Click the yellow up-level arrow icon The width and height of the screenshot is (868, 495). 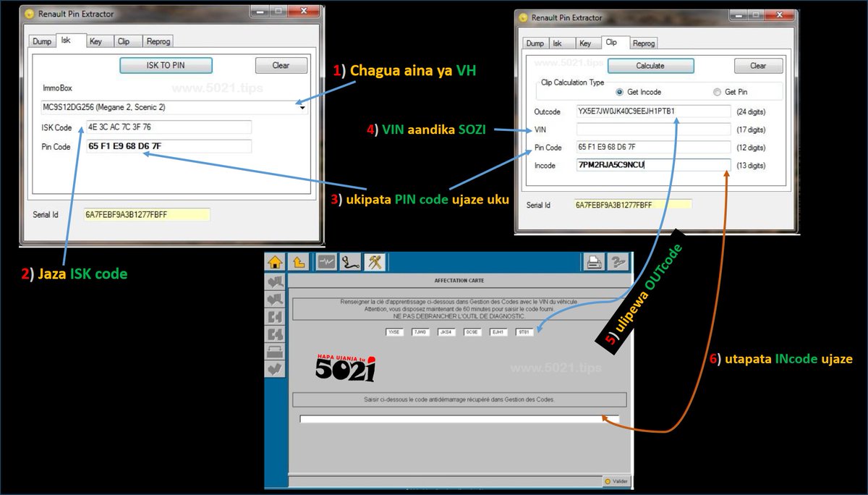(297, 262)
